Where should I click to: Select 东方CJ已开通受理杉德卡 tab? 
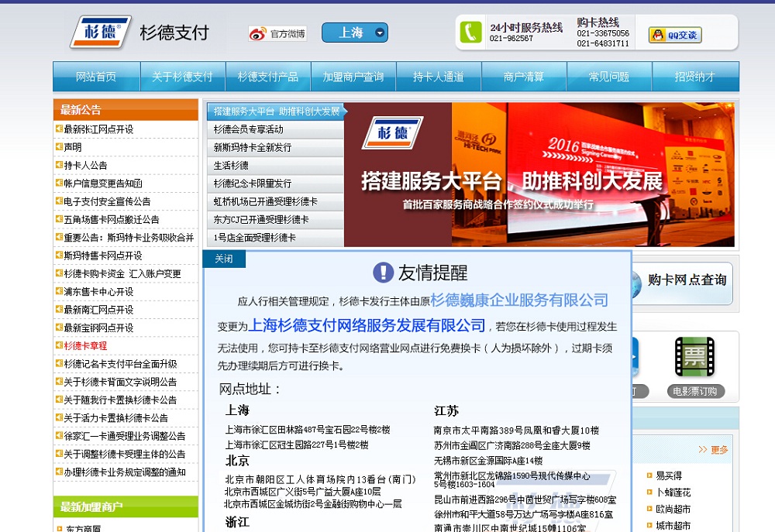coord(275,219)
